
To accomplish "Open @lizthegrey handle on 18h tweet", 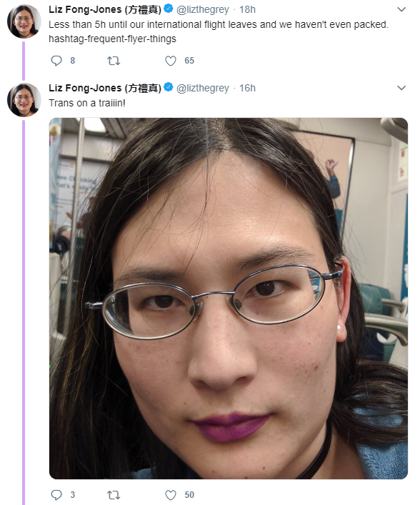I will click(203, 10).
